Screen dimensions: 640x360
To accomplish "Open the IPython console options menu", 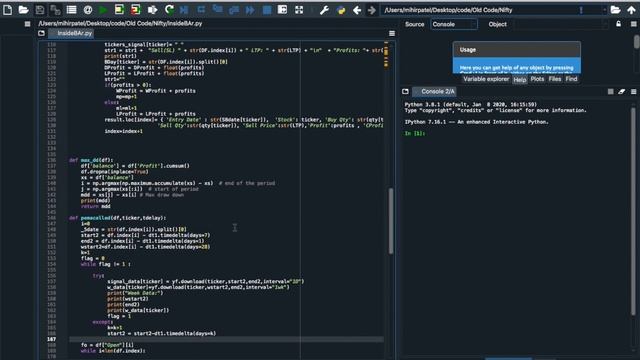I will pos(633,91).
